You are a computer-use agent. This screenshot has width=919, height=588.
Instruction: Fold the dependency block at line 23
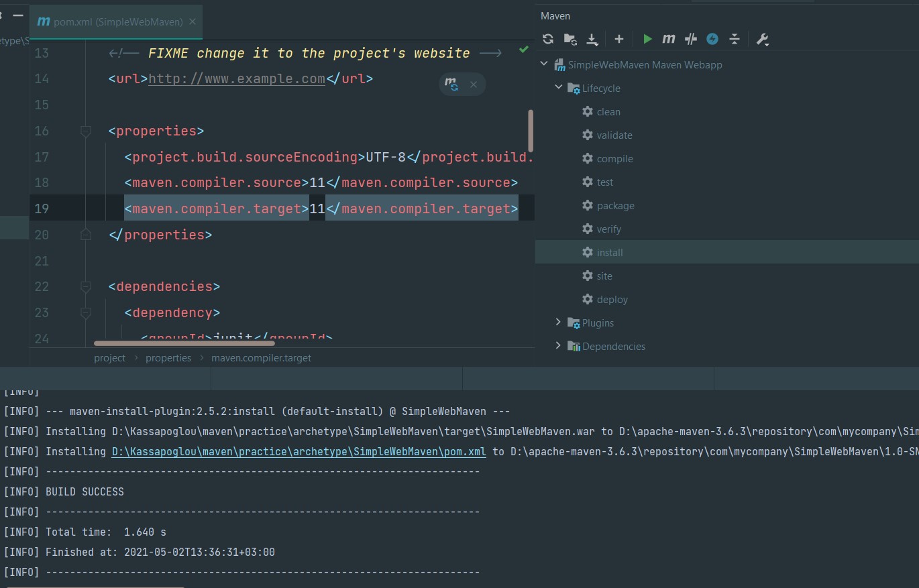click(x=85, y=313)
